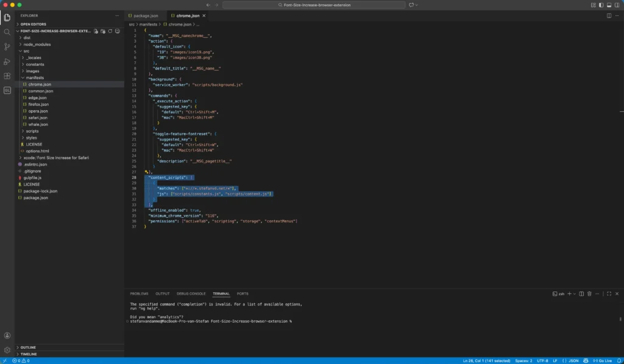Switch to the Problems panel tab
This screenshot has height=364, width=624.
(139, 293)
